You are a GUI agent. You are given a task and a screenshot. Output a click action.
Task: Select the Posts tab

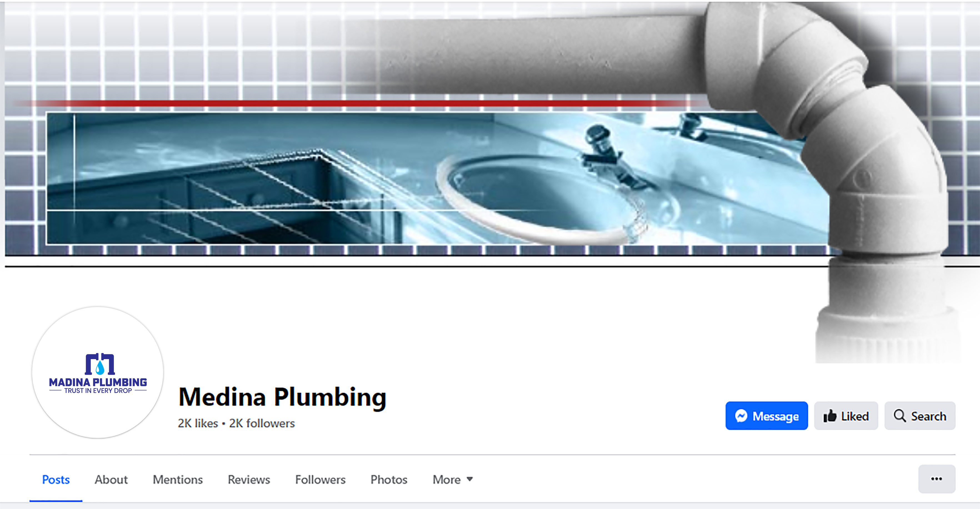[56, 479]
